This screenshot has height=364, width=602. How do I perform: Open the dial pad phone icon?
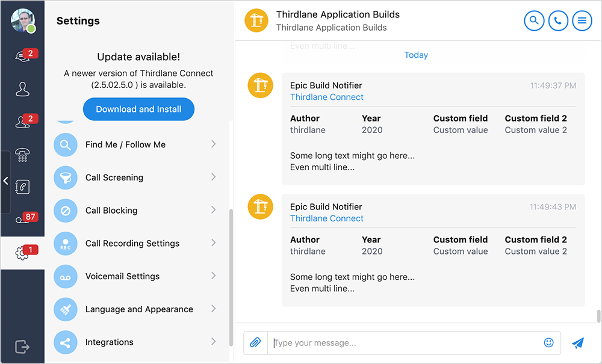[x=22, y=155]
